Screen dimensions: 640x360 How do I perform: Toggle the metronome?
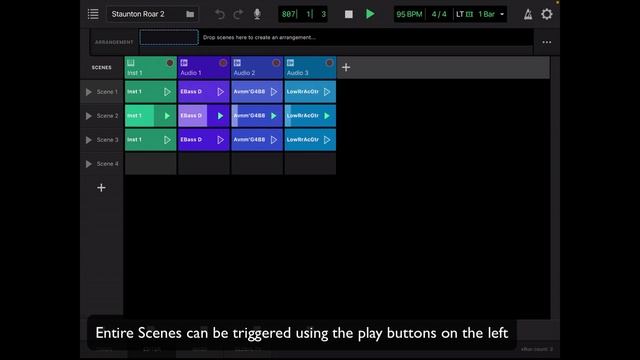tap(528, 14)
